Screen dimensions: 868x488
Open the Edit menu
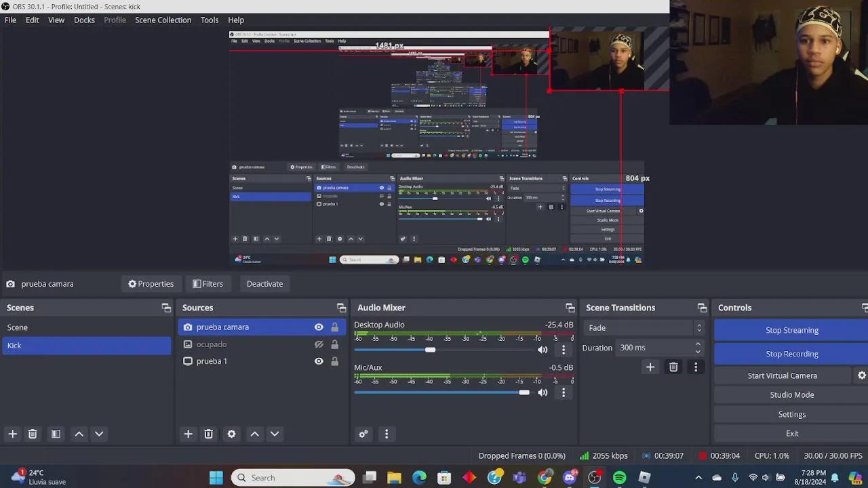pos(32,20)
